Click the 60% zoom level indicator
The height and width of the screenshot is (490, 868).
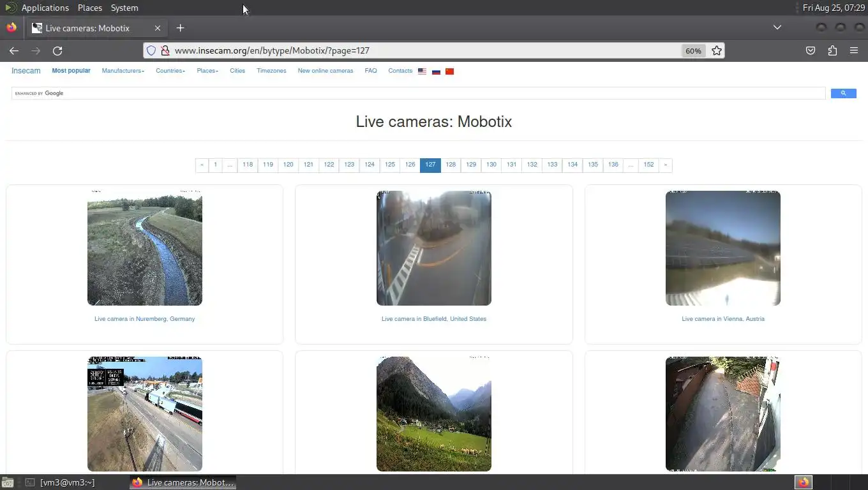[693, 50]
